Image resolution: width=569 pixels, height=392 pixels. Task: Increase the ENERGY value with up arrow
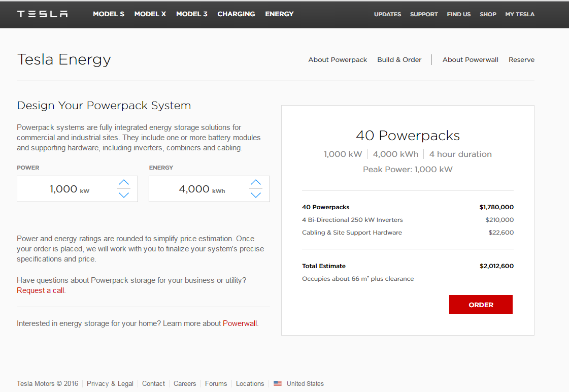(x=256, y=183)
